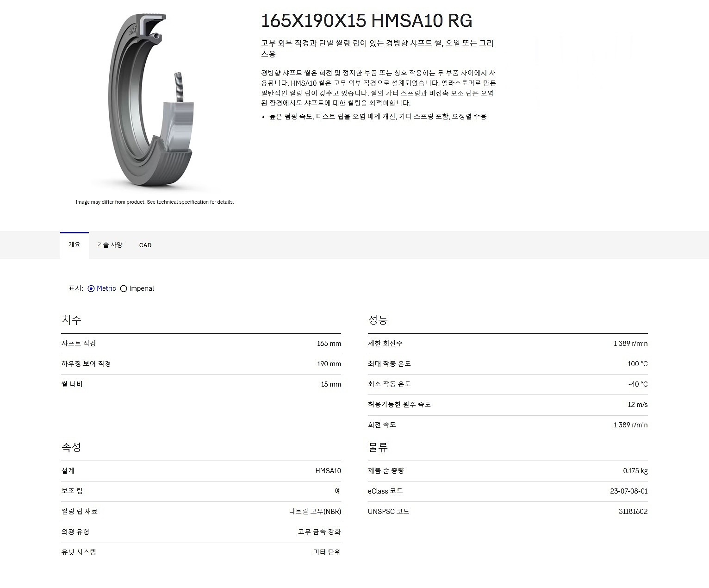Click the UNSPSC 코드 value 31181602
The width and height of the screenshot is (709, 588).
(x=633, y=512)
